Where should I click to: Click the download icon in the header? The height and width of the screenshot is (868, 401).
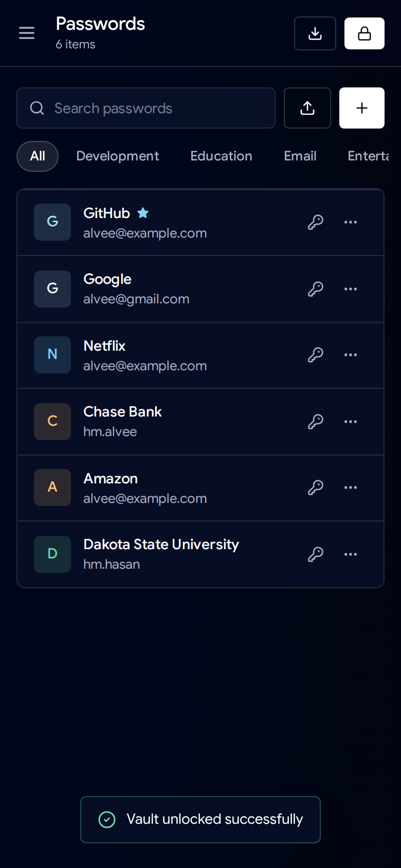[315, 33]
